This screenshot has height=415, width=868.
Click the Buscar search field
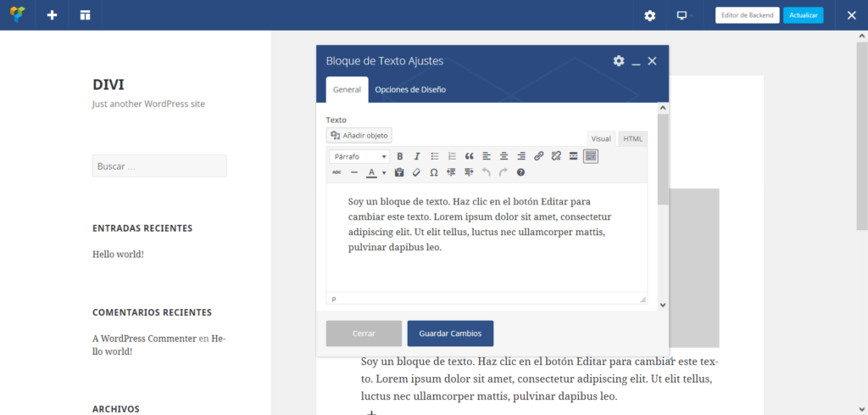(159, 166)
